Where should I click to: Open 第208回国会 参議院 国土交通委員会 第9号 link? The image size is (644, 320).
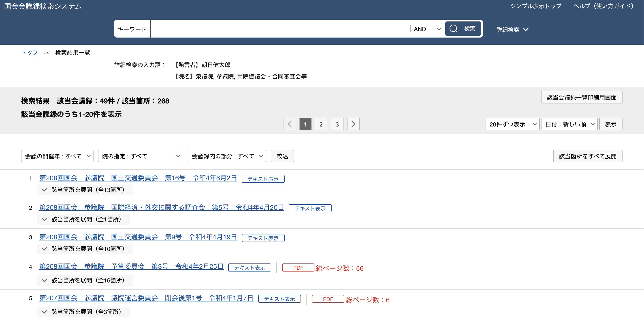(138, 237)
